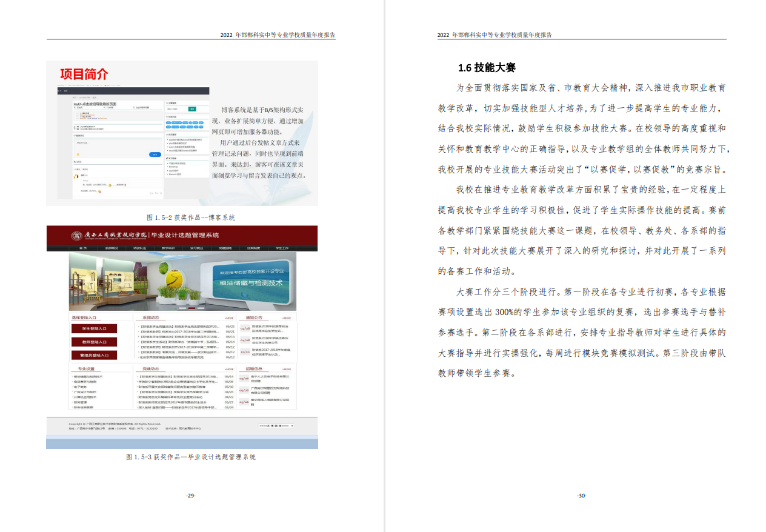Click the 选择登陆入口 section heading
This screenshot has width=766, height=532.
click(x=84, y=318)
